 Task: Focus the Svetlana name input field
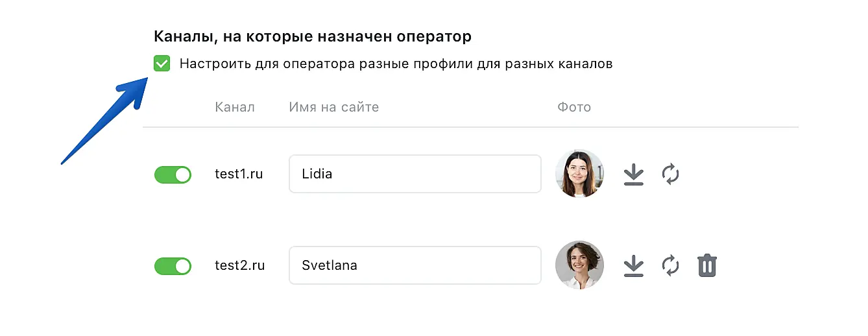(415, 265)
